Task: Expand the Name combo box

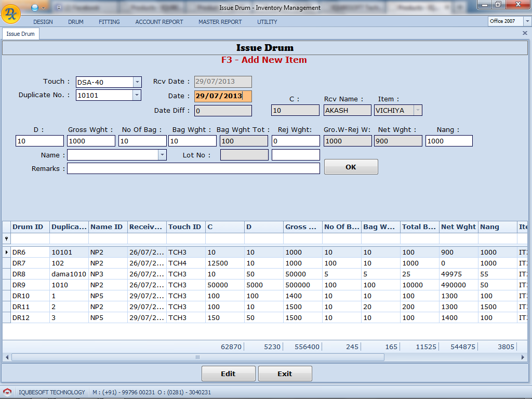Action: pyautogui.click(x=162, y=155)
